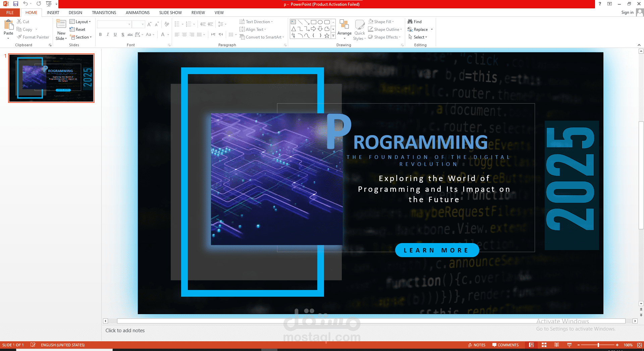Toggle the Notes pane from the status bar

click(477, 345)
